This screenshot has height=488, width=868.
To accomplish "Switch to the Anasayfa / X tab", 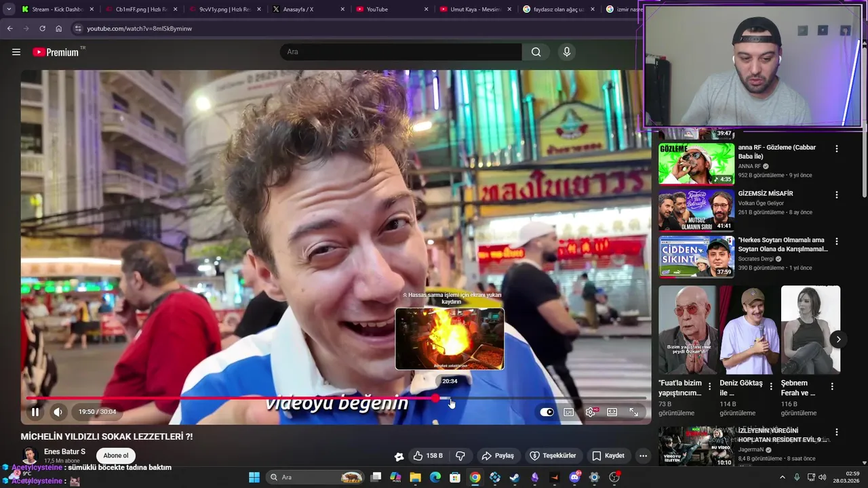I will (x=308, y=9).
